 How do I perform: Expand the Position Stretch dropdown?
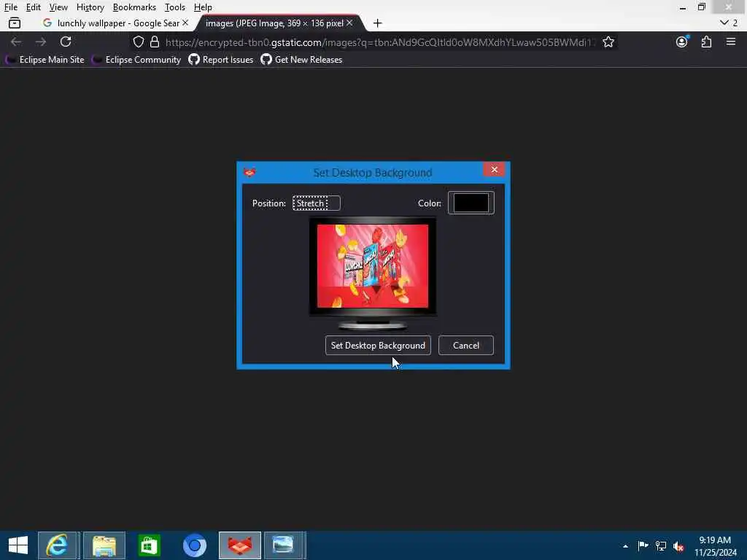[317, 203]
